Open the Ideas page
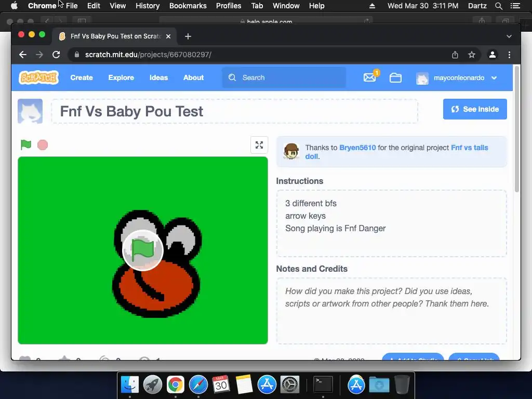 [158, 78]
